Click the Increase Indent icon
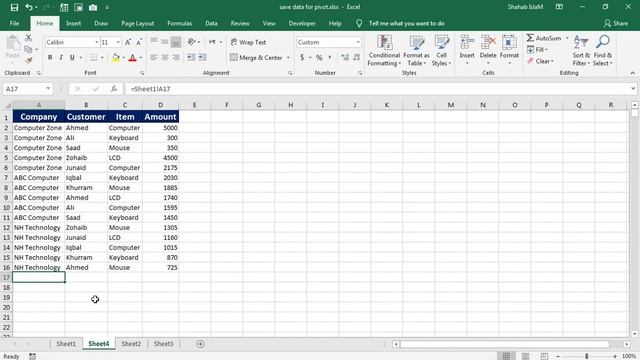This screenshot has height=360, width=640. 202,58
